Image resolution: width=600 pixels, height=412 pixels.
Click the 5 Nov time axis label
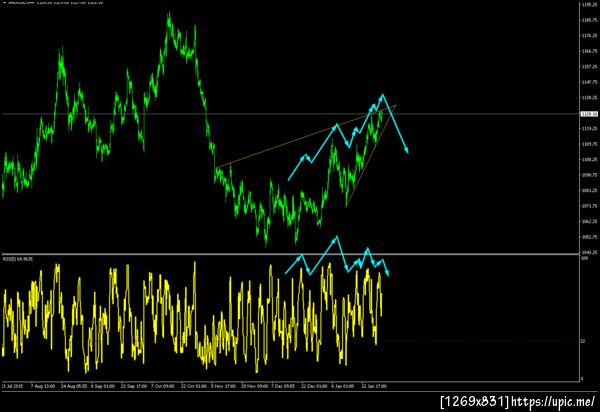(223, 386)
